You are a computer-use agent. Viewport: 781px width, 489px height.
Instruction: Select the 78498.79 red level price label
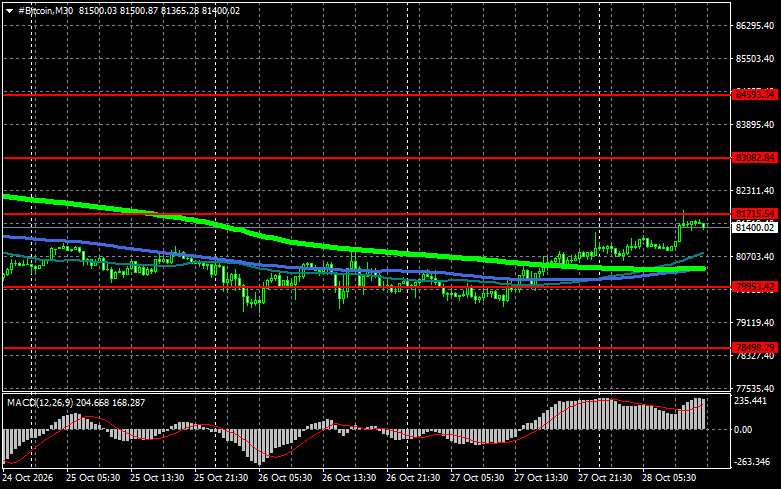coord(755,348)
